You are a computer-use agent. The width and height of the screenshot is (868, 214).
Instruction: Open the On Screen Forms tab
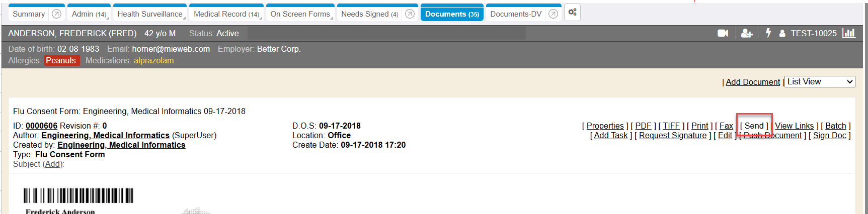pyautogui.click(x=300, y=14)
